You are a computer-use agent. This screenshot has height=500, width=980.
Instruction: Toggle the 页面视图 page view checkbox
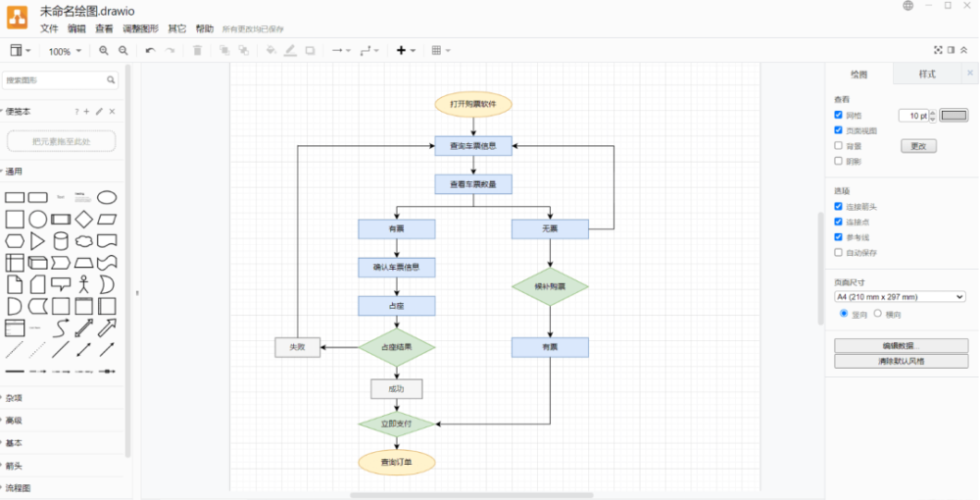click(x=838, y=130)
